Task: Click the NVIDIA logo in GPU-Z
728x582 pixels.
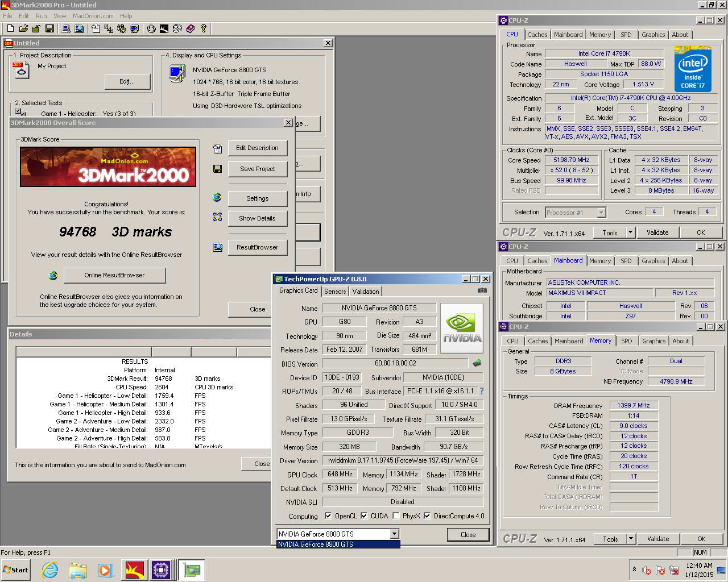Action: coord(462,328)
